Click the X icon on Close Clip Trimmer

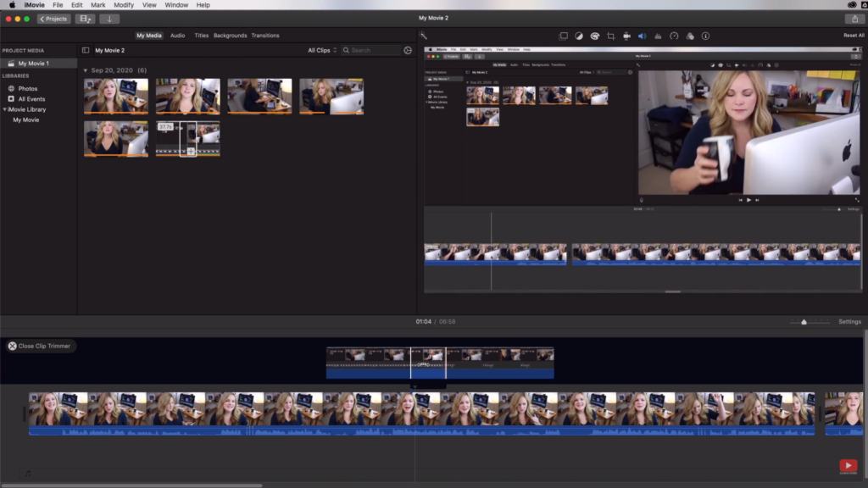[12, 346]
